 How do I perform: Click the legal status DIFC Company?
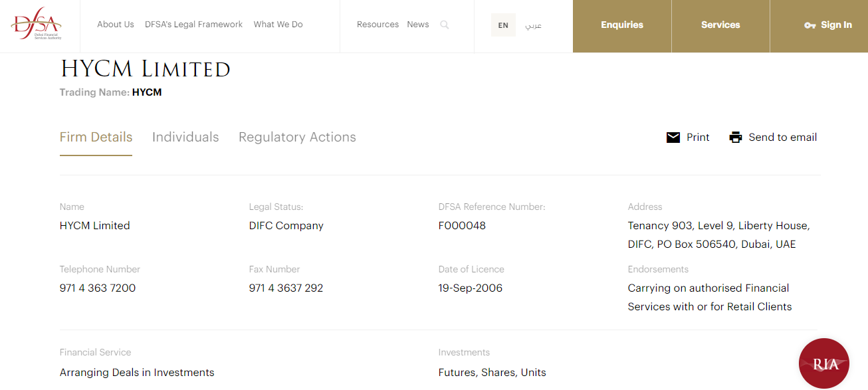click(286, 226)
